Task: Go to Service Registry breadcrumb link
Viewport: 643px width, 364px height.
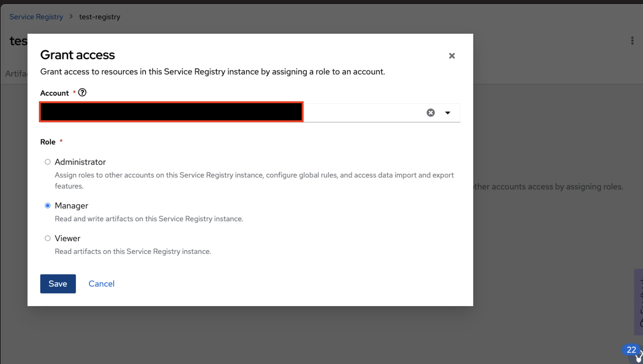Action: pyautogui.click(x=36, y=17)
